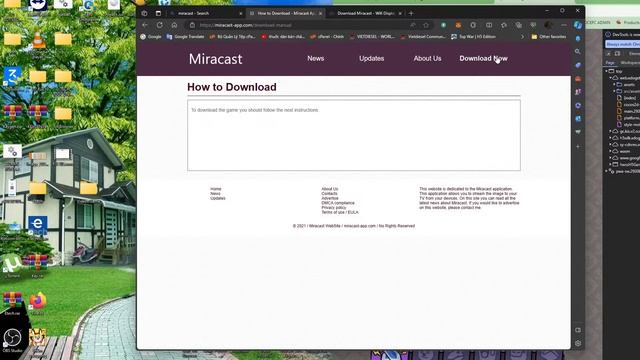
Task: Open a new browser tab
Action: pyautogui.click(x=411, y=13)
